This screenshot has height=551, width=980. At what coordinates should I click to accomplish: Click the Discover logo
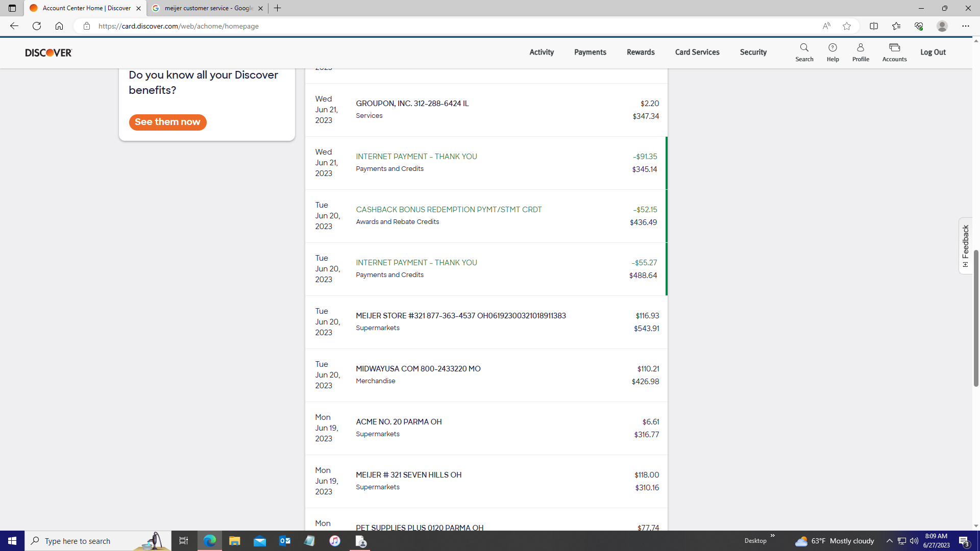click(49, 53)
